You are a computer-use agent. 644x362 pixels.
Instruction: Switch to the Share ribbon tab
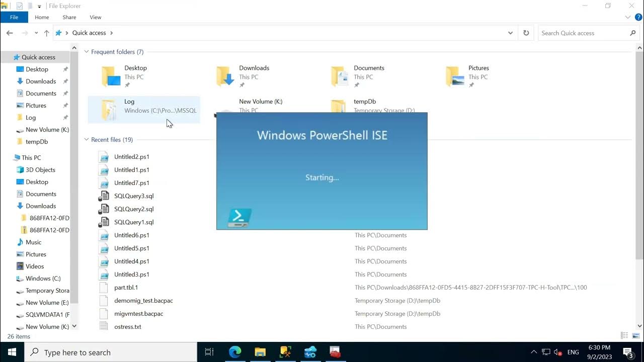pyautogui.click(x=69, y=17)
